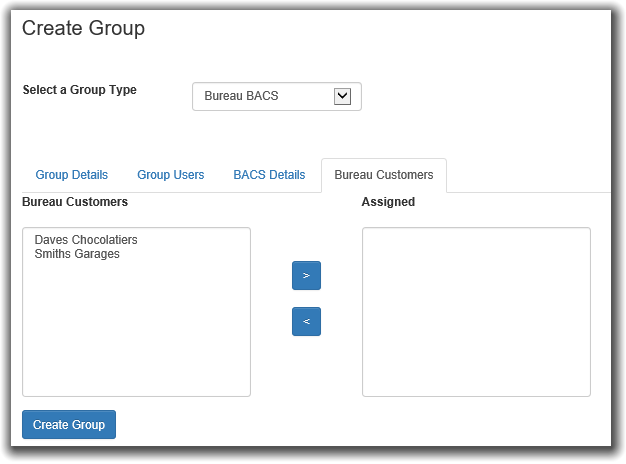Image resolution: width=626 pixels, height=464 pixels.
Task: Click the bold Assigned heading
Action: pyautogui.click(x=388, y=202)
